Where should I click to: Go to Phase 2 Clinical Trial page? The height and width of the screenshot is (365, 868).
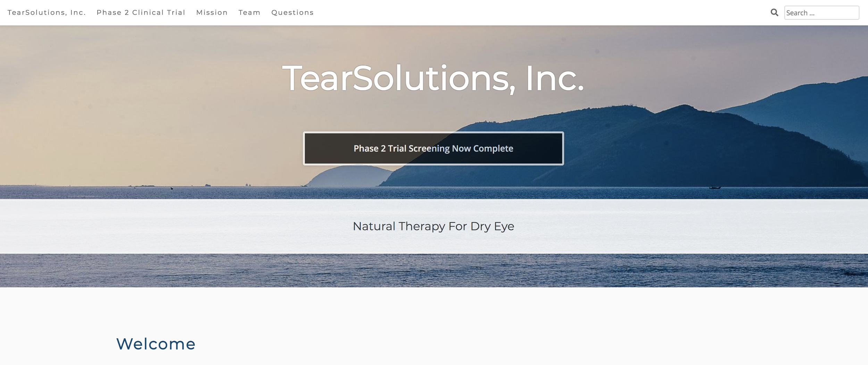(141, 12)
